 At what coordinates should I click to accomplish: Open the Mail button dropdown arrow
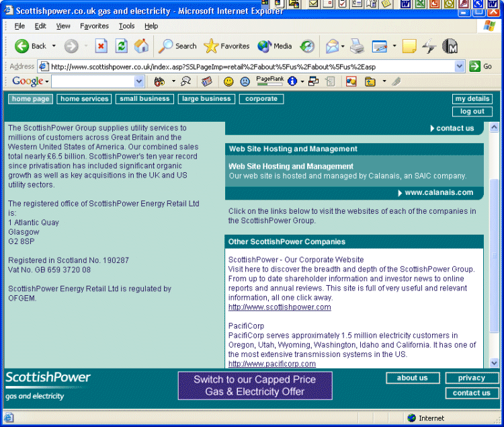pos(343,46)
